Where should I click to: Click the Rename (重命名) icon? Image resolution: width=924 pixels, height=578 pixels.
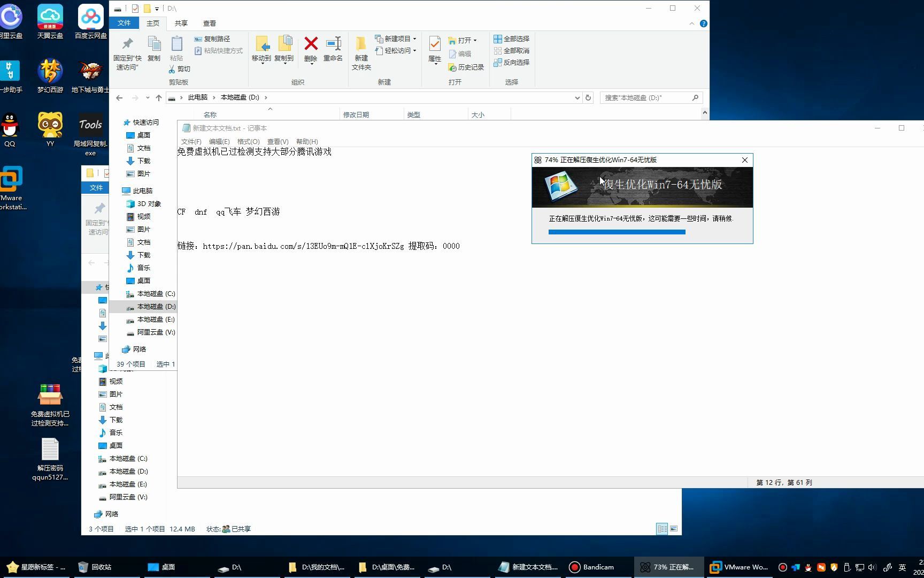[333, 43]
